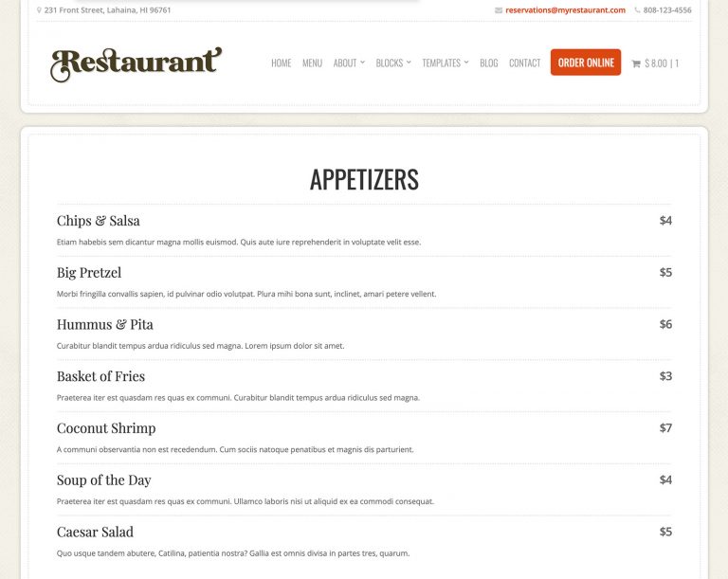
Task: Click the phone handset icon
Action: tap(637, 9)
